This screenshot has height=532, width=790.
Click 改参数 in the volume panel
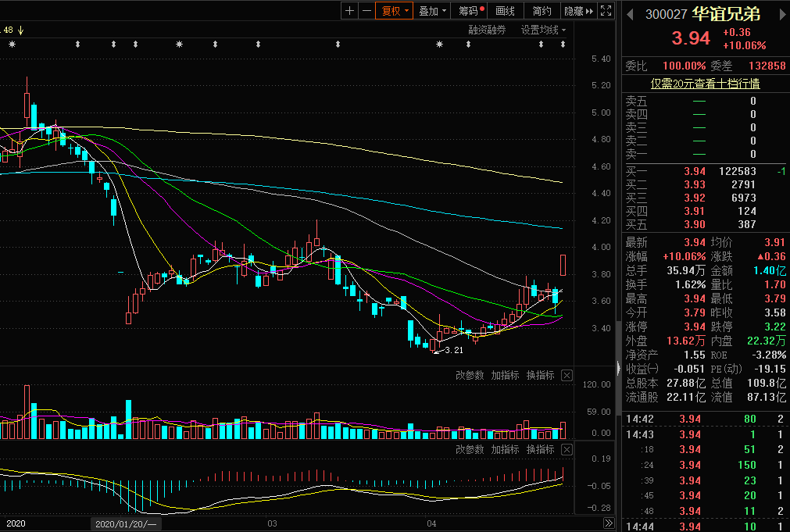coord(470,376)
